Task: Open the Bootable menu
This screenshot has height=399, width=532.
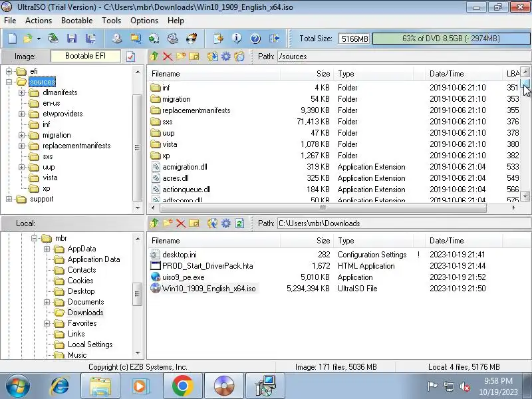Action: pos(76,21)
